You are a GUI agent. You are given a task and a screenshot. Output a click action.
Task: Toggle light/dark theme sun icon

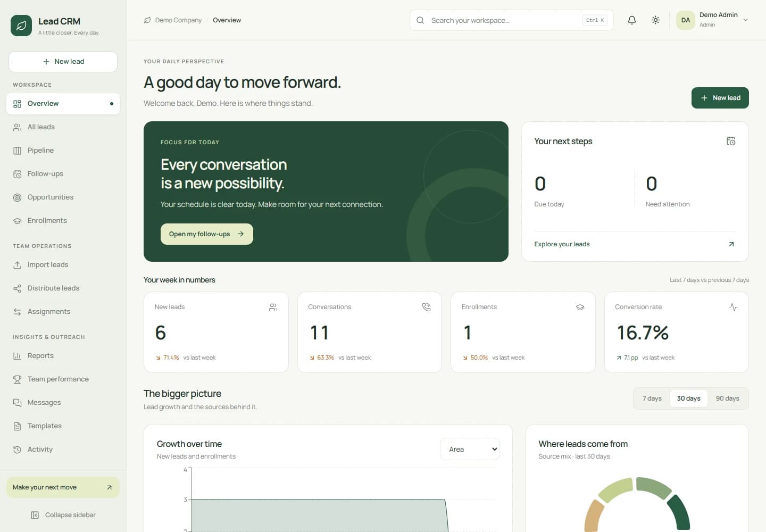click(x=655, y=20)
